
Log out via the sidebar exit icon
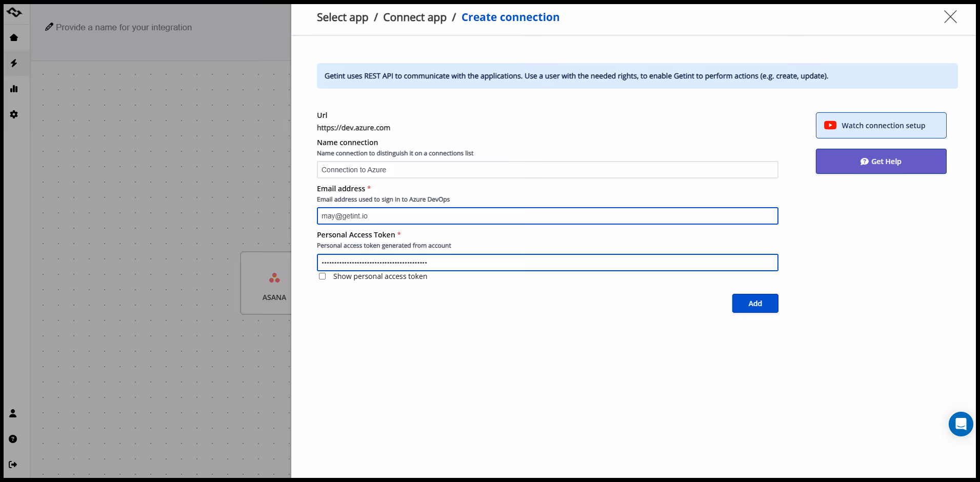(12, 465)
